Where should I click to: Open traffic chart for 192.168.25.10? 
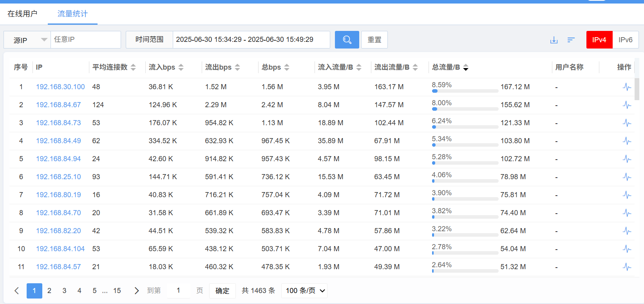(627, 177)
